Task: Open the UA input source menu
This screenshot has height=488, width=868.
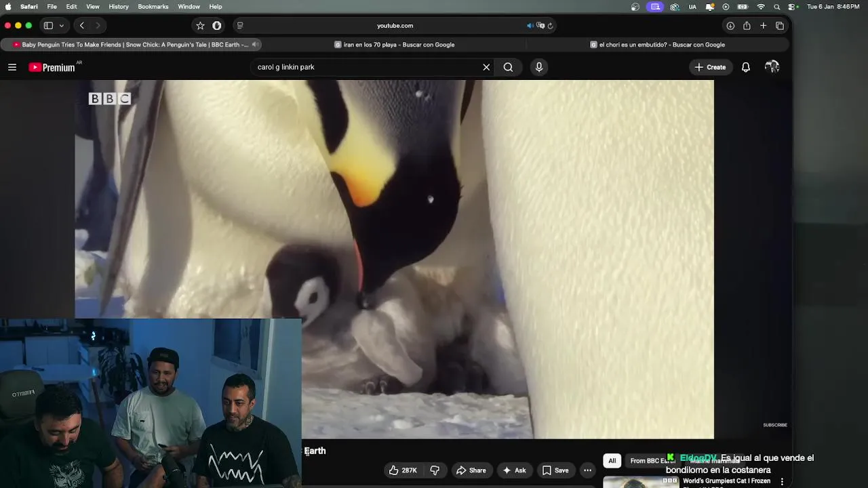Action: point(692,7)
